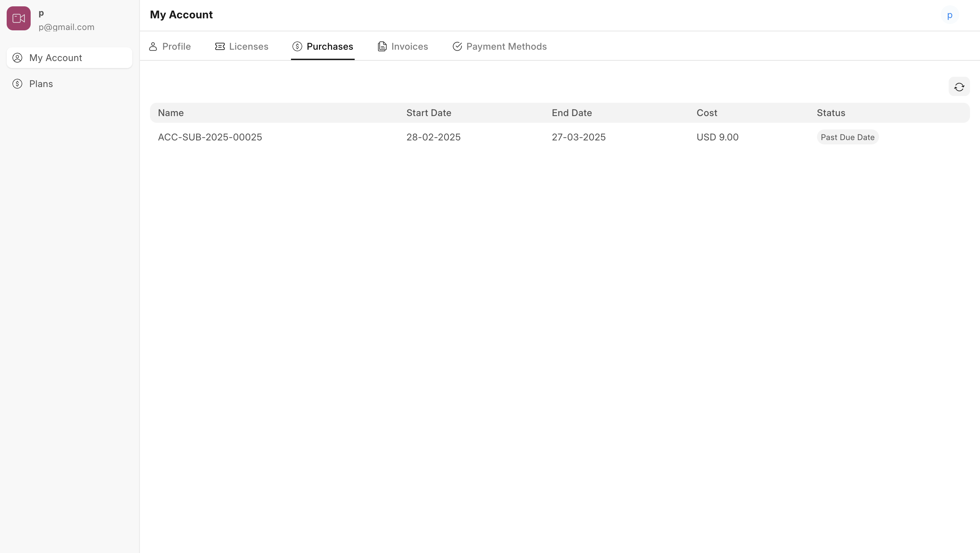The width and height of the screenshot is (980, 553).
Task: Click the Invoices tab document icon
Action: (382, 46)
